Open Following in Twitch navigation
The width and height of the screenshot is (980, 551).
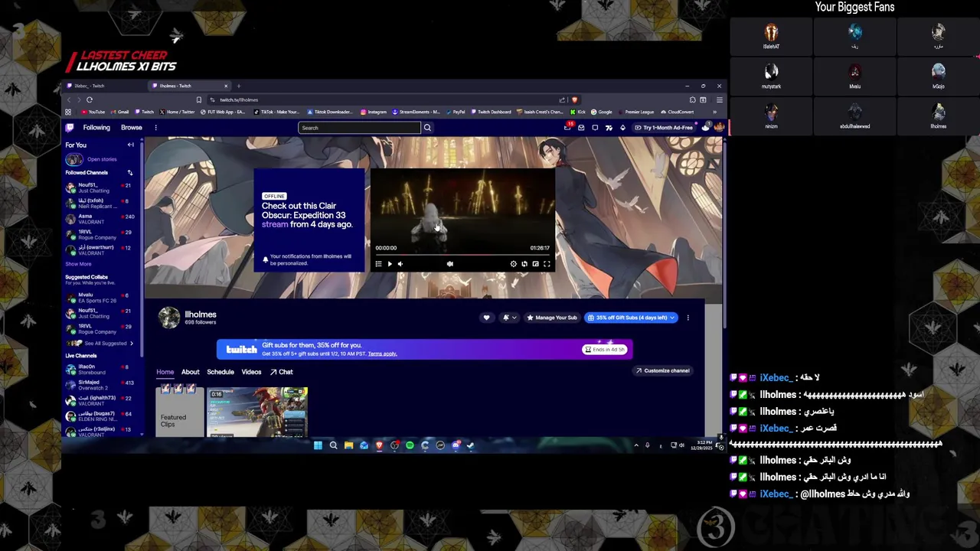pyautogui.click(x=96, y=128)
